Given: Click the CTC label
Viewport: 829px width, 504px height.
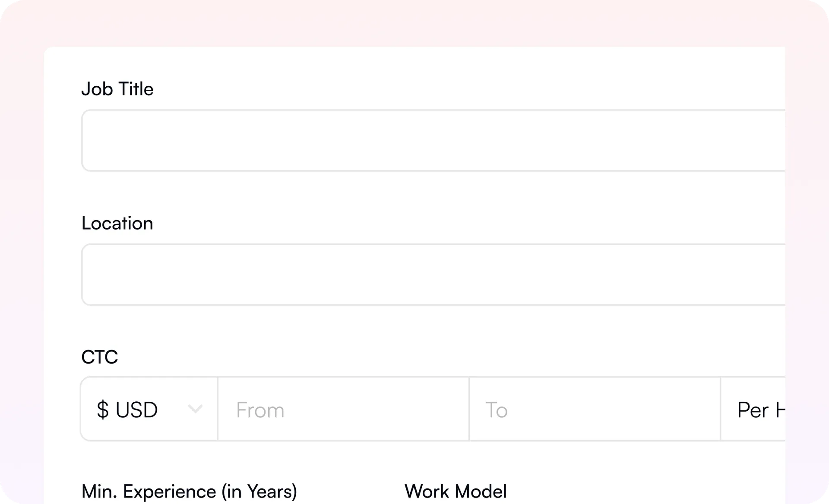Looking at the screenshot, I should click(x=100, y=357).
